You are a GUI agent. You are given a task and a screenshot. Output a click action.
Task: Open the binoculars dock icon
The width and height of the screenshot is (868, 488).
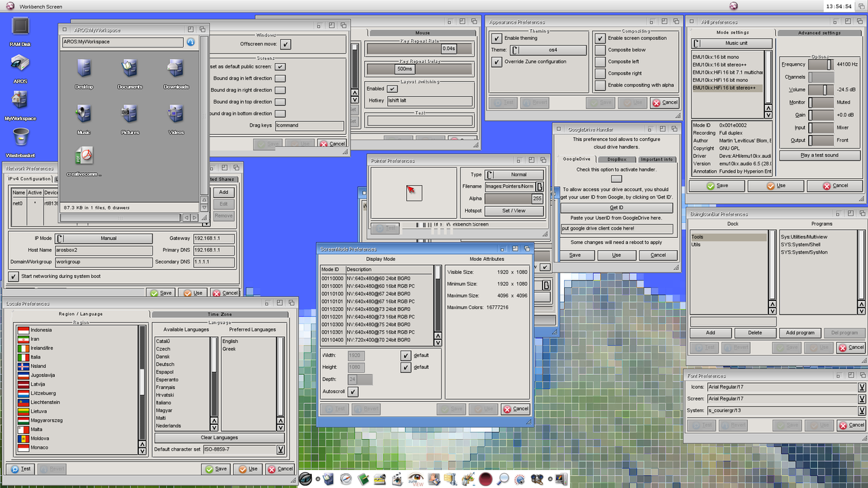(537, 479)
